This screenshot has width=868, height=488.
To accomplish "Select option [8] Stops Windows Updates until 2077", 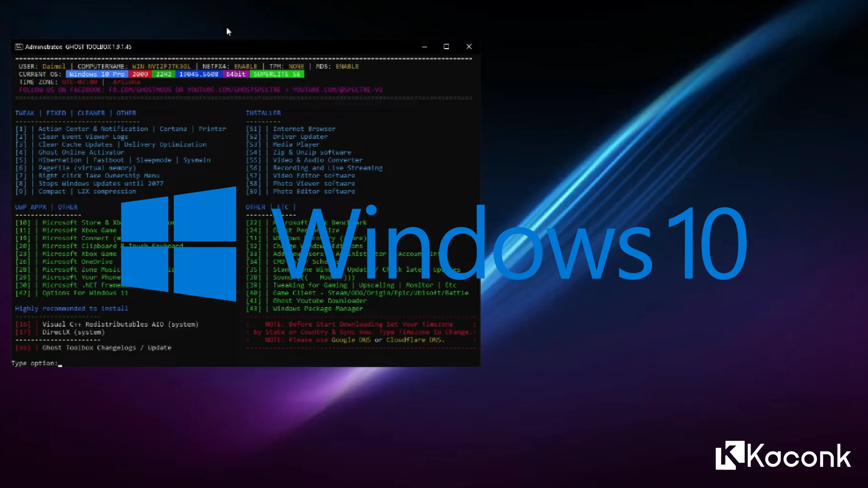I will pos(101,183).
